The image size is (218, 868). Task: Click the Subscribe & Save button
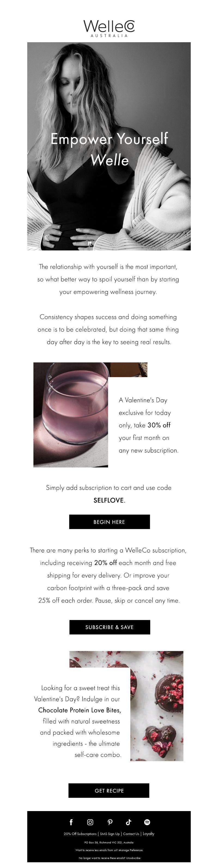110,627
